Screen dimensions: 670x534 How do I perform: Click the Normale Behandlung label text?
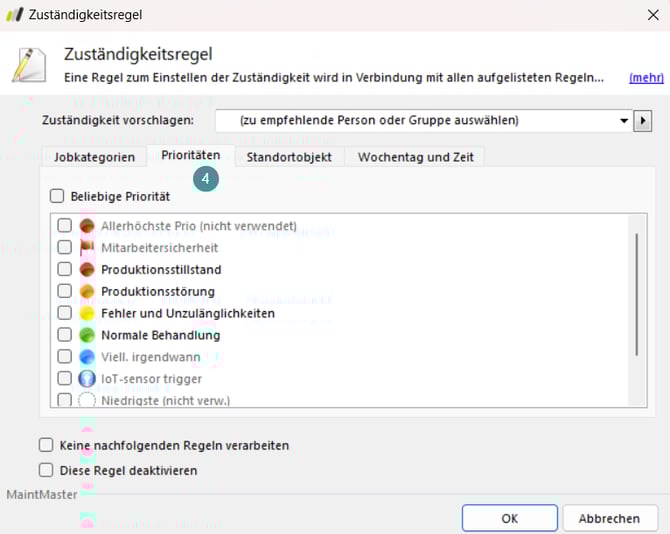(x=161, y=335)
